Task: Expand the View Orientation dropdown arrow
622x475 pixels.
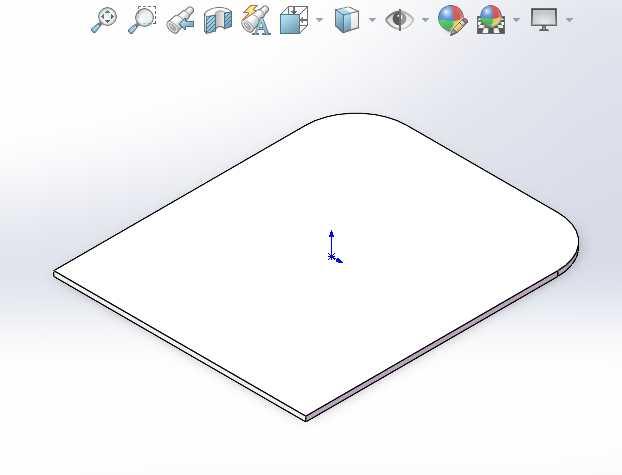Action: [319, 19]
